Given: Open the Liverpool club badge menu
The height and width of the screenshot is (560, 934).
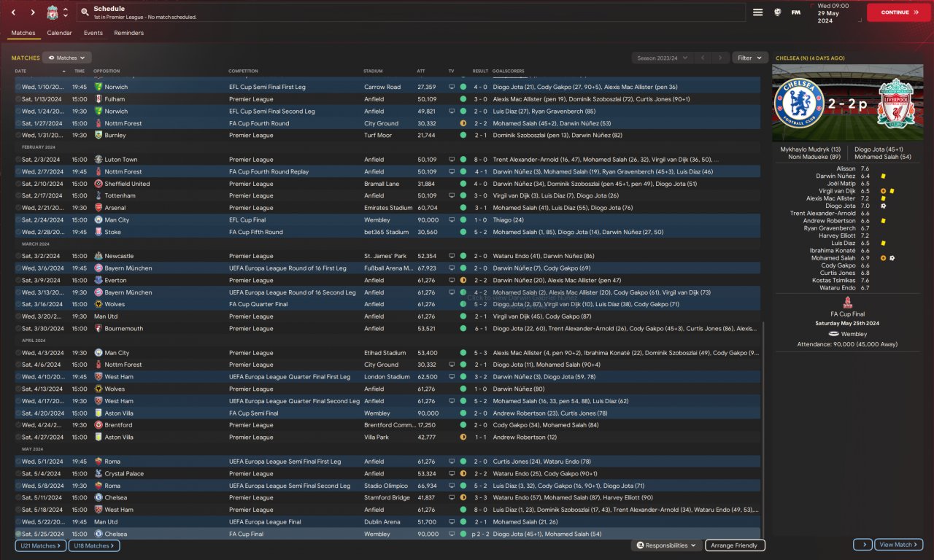Looking at the screenshot, I should tap(53, 12).
